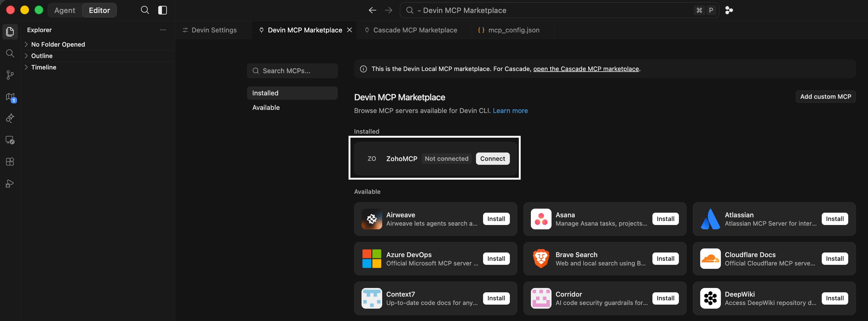Click the Airweave logo icon
Screen dimensions: 868x321
pos(372,219)
